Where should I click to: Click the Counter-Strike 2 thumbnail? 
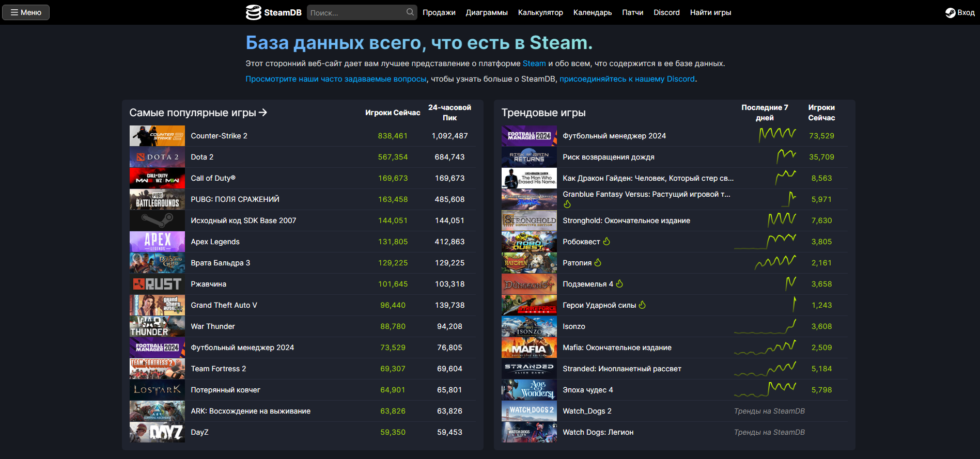coord(157,136)
